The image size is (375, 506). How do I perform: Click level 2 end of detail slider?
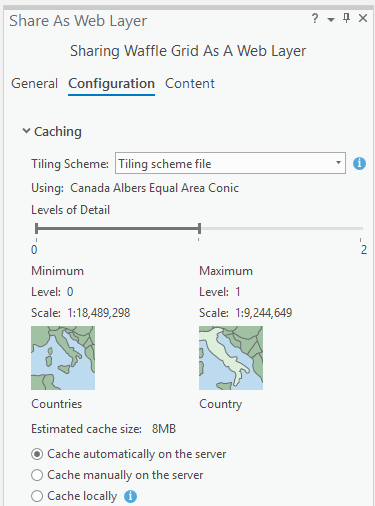[361, 229]
